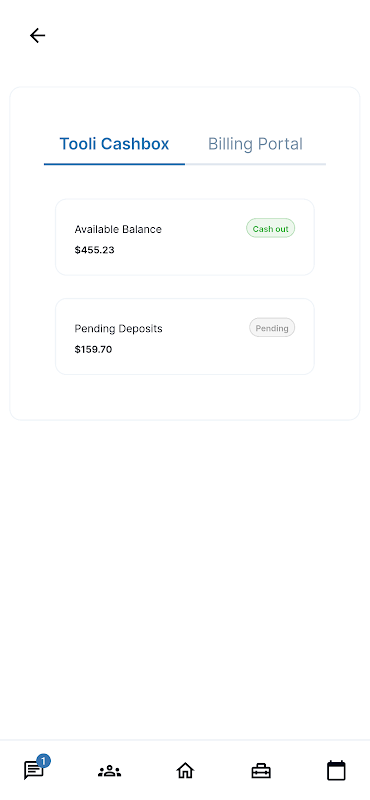
Task: Go back using the arrow icon
Action: [37, 35]
